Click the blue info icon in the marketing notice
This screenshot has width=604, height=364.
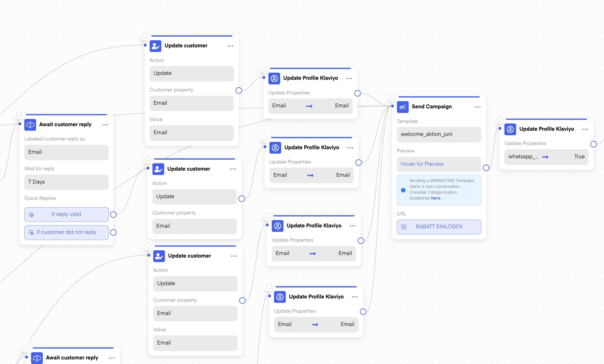coord(403,190)
